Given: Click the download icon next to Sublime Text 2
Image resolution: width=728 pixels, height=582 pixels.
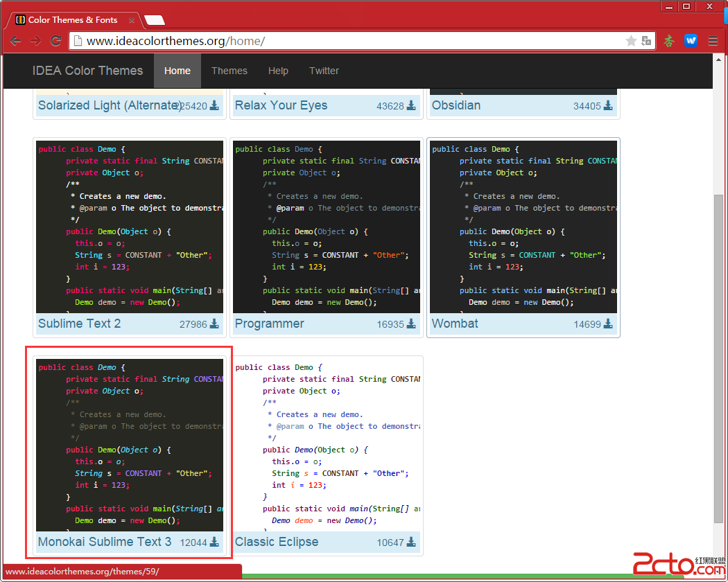Looking at the screenshot, I should coord(214,324).
